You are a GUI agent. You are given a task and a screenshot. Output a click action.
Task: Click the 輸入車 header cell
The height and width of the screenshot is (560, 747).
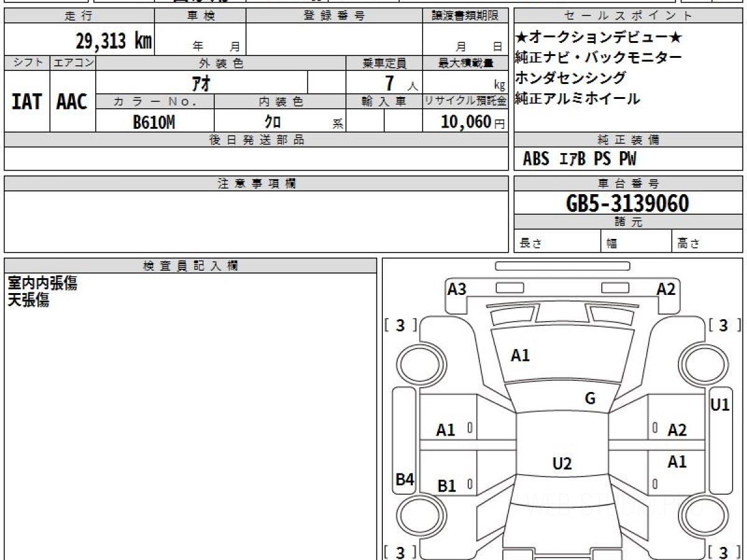pyautogui.click(x=384, y=101)
